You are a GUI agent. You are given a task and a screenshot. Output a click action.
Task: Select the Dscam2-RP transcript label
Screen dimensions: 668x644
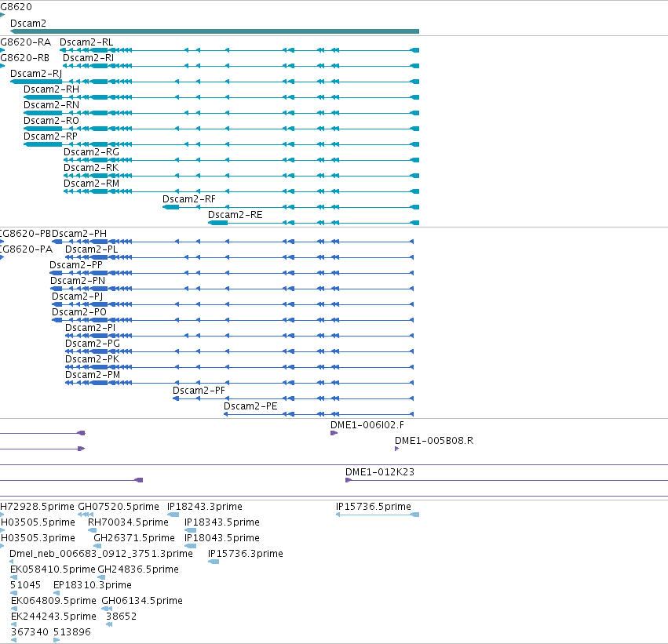pos(50,136)
